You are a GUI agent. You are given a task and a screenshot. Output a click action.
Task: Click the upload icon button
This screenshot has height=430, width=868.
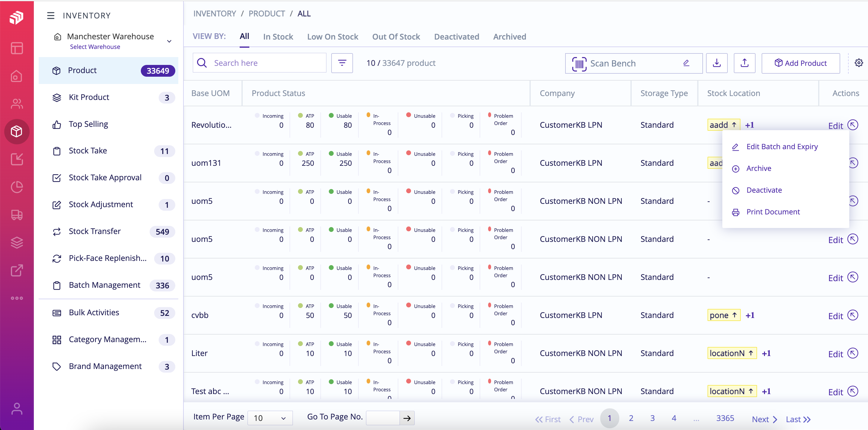(x=744, y=63)
